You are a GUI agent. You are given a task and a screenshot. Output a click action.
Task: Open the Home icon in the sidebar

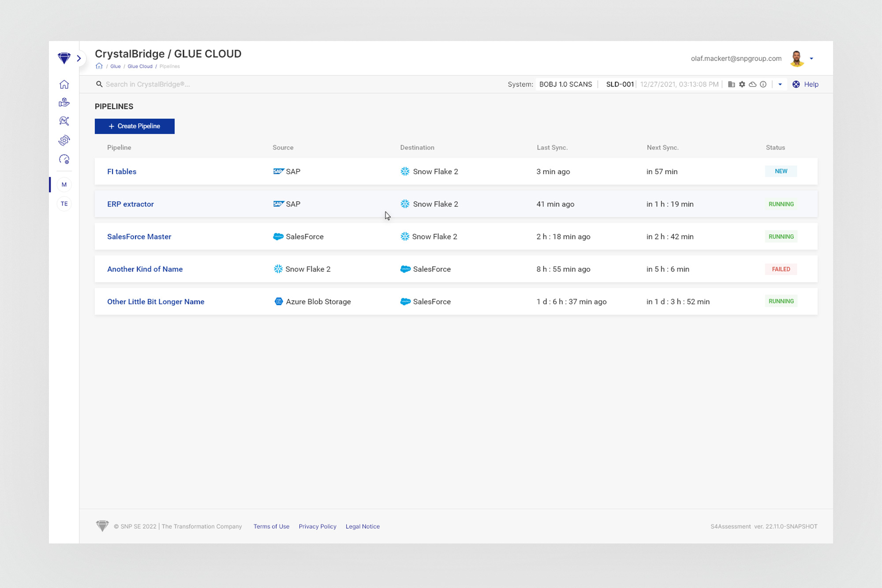point(64,84)
